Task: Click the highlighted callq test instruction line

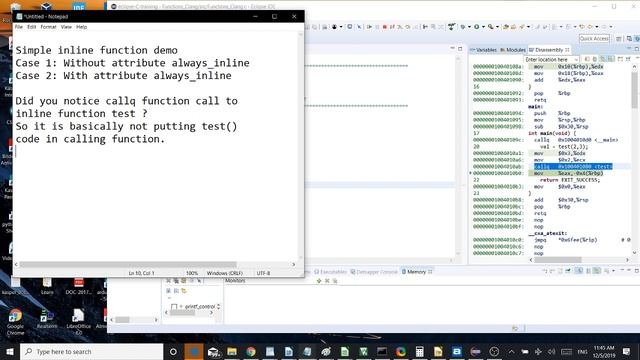Action: pos(573,167)
